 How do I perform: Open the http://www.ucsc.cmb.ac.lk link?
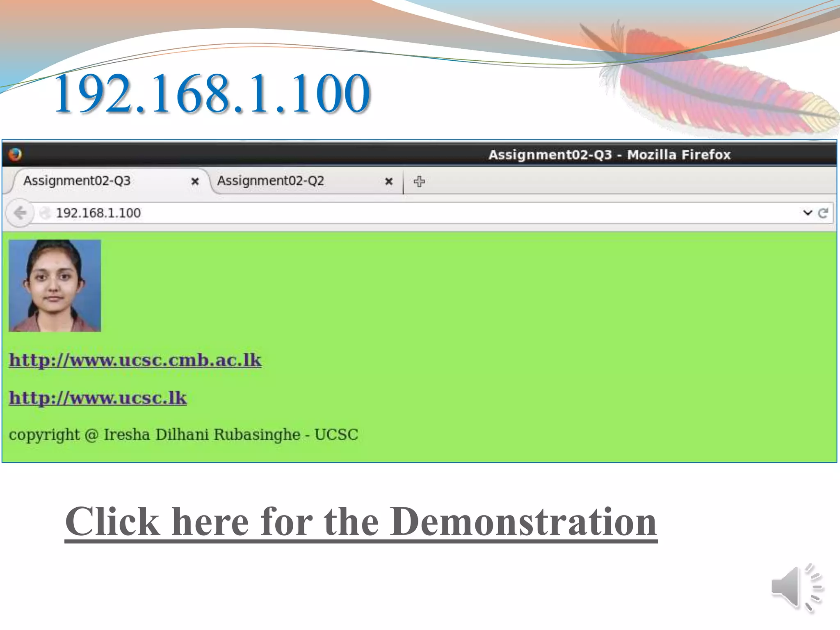coord(135,360)
